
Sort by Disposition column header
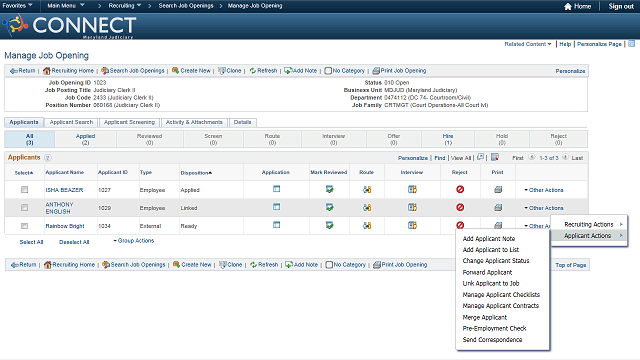click(x=196, y=173)
